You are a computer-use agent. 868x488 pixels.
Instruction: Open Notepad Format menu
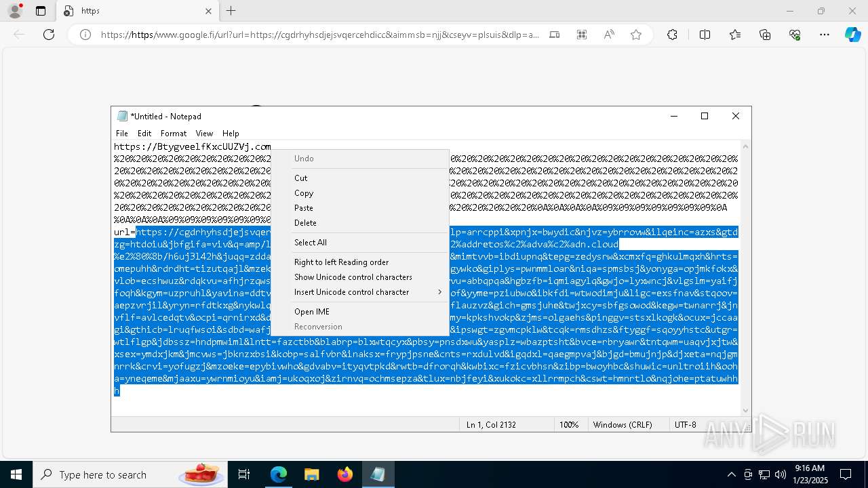(174, 134)
